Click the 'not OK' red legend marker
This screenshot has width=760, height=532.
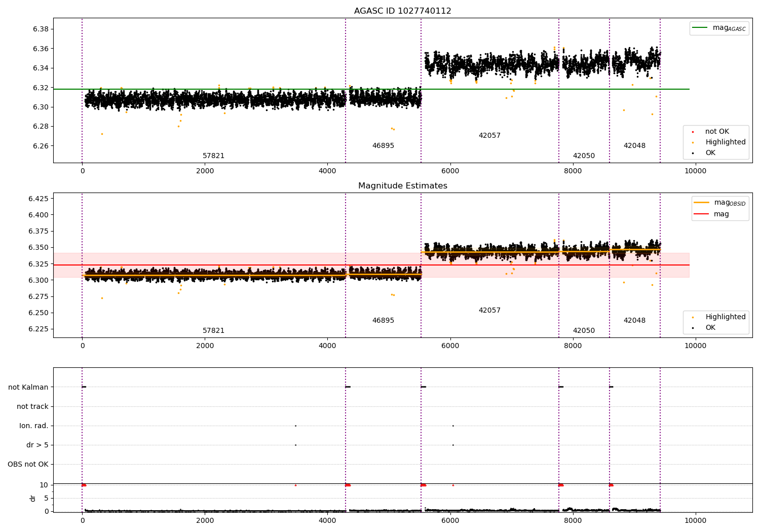[693, 132]
